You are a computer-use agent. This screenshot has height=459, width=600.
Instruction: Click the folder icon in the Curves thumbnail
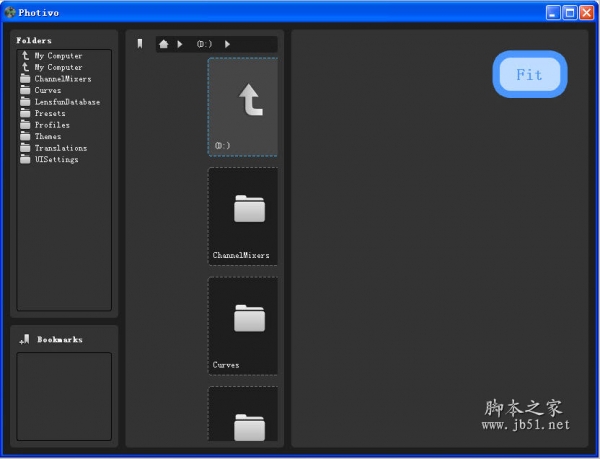point(249,318)
